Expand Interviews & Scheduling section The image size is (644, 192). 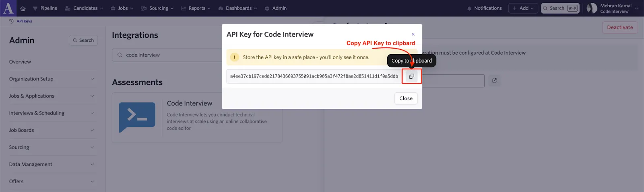click(x=52, y=113)
